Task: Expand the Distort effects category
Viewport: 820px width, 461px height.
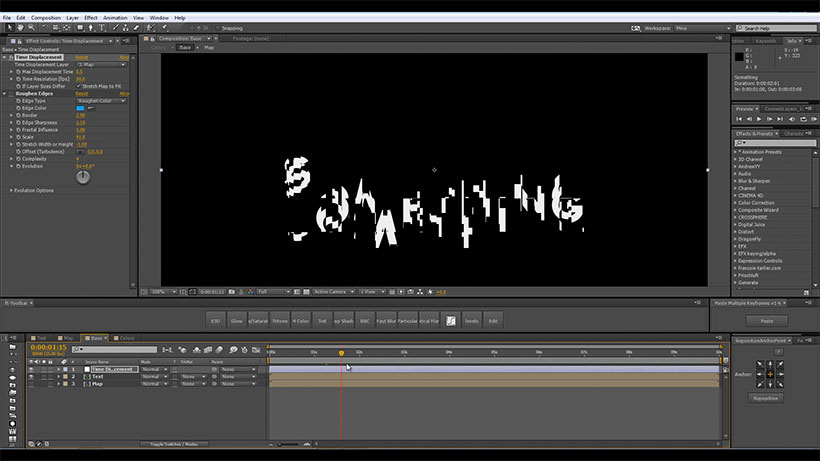Action: (x=735, y=232)
